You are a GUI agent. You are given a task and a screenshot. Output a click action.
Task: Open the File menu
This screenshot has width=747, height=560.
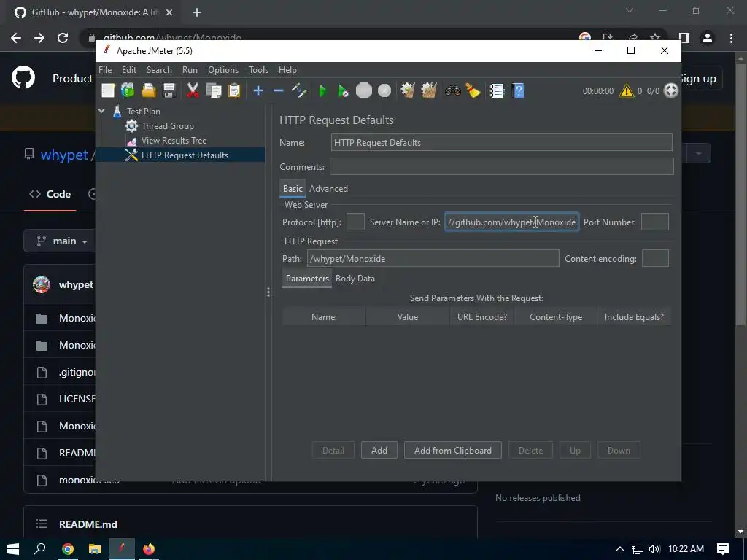point(105,70)
